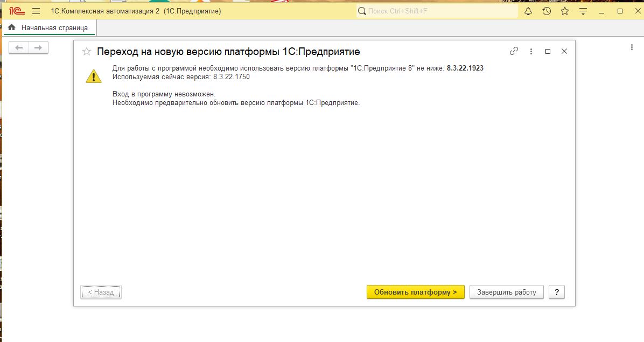The image size is (644, 342).
Task: Open service menu lines icon in title bar
Action: [x=583, y=11]
